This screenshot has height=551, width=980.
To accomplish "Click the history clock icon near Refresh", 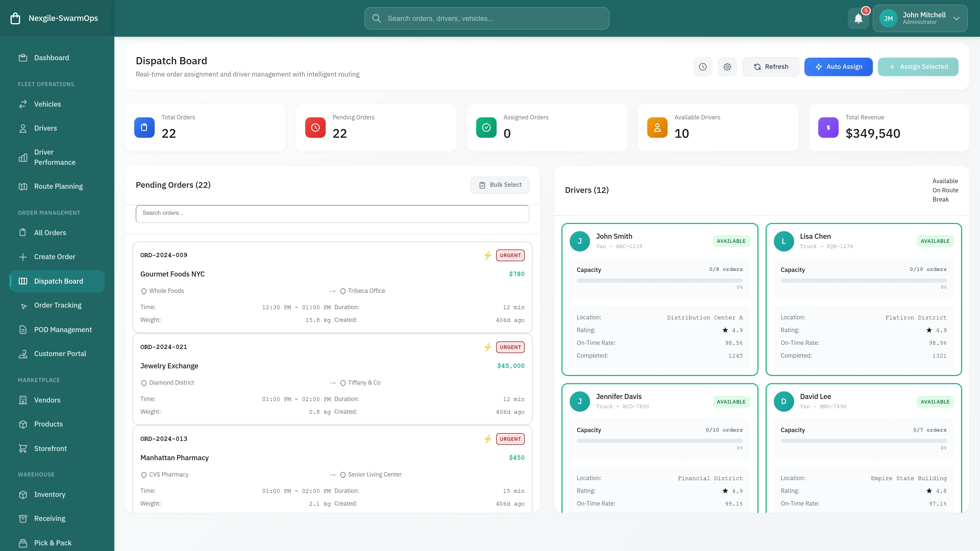I will [703, 67].
